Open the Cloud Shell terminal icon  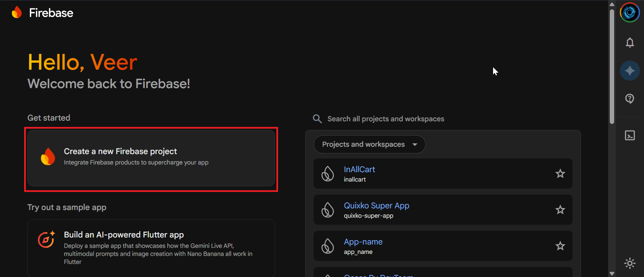tap(630, 135)
